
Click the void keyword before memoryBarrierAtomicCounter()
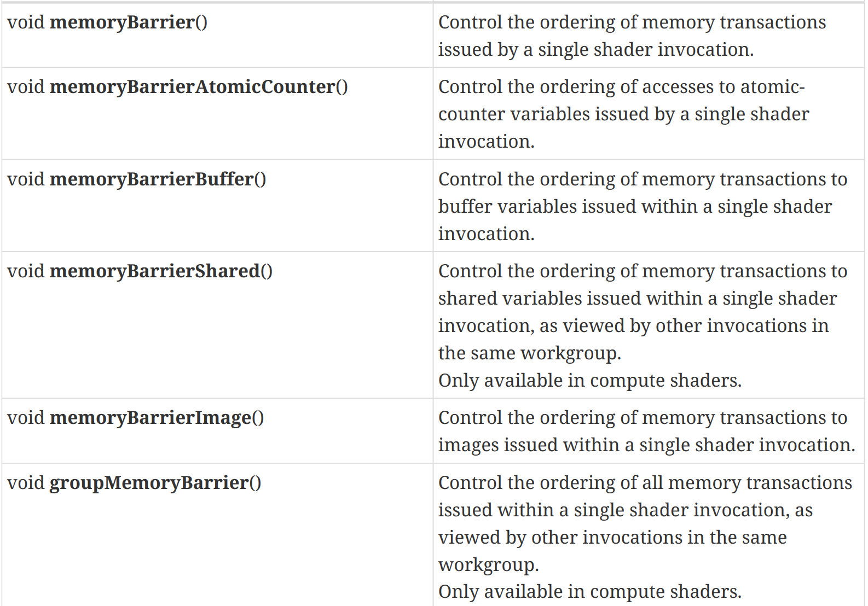[26, 87]
